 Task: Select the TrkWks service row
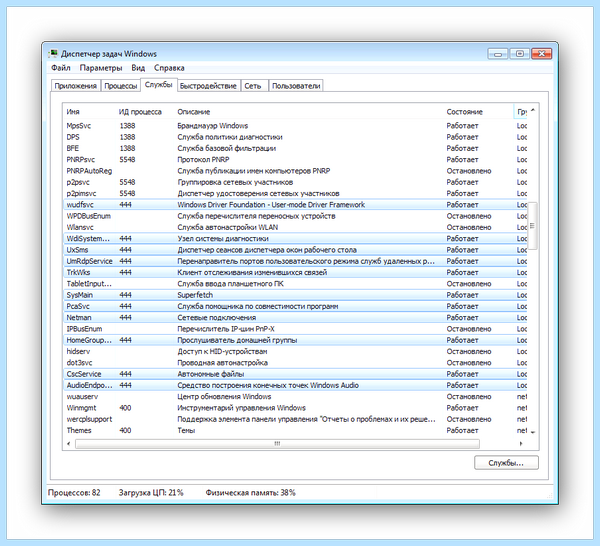(x=295, y=272)
